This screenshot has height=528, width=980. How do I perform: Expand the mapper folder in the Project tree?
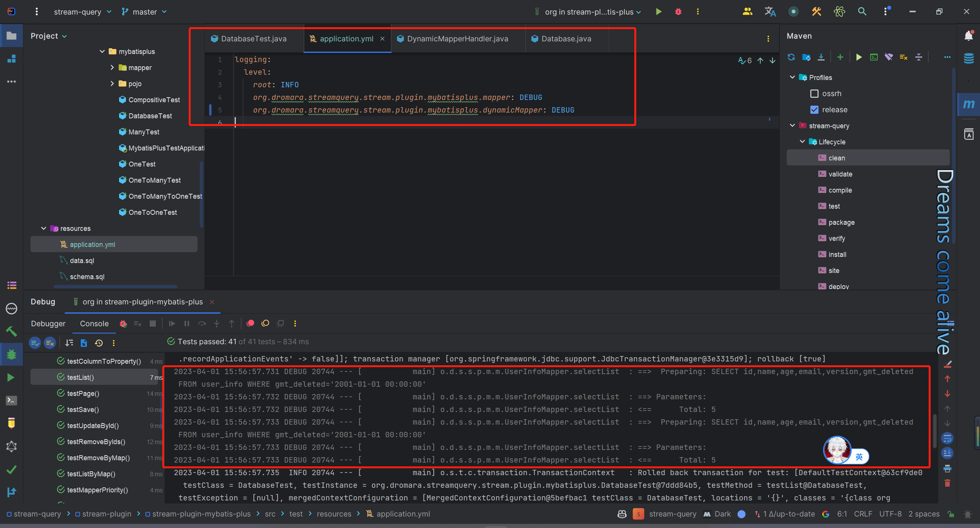112,68
